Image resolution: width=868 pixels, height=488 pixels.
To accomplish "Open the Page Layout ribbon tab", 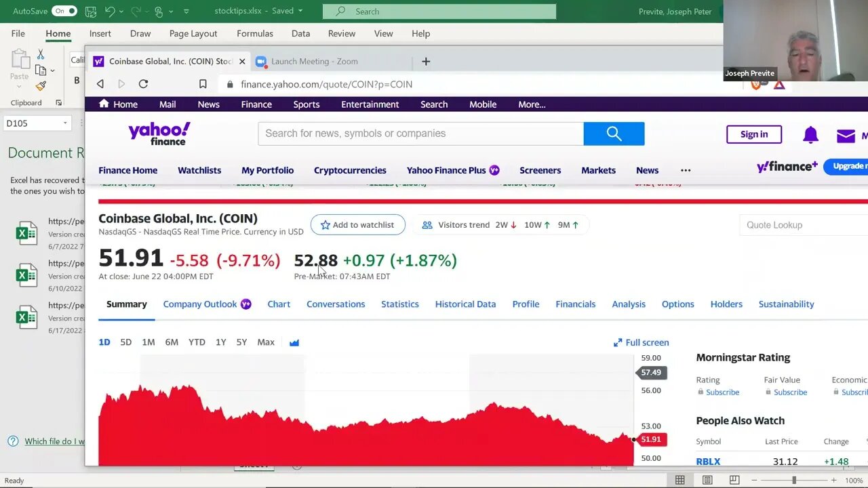I will (193, 33).
